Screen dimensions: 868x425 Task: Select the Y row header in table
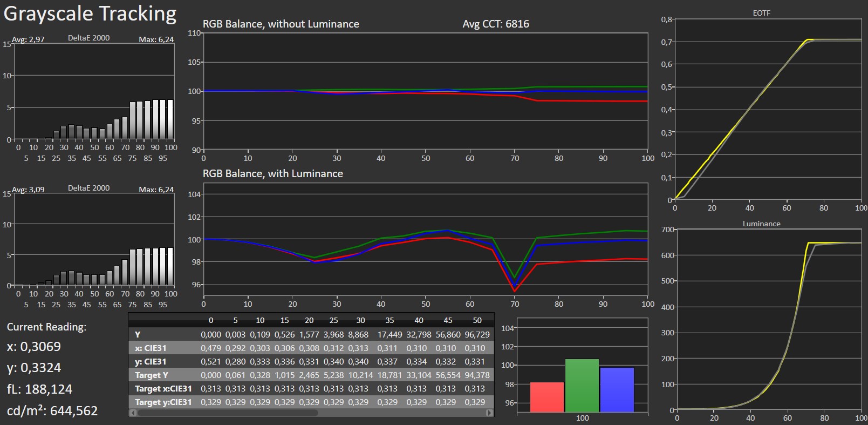[138, 334]
